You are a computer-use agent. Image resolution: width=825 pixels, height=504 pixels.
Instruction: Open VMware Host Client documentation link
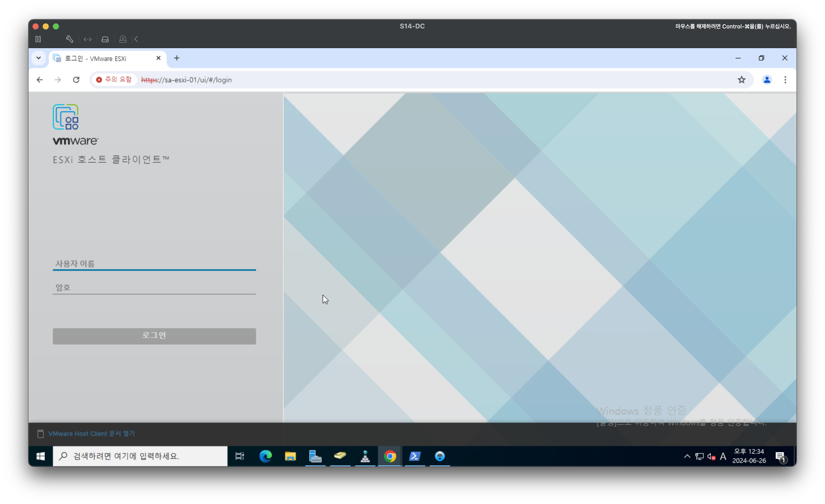[91, 433]
